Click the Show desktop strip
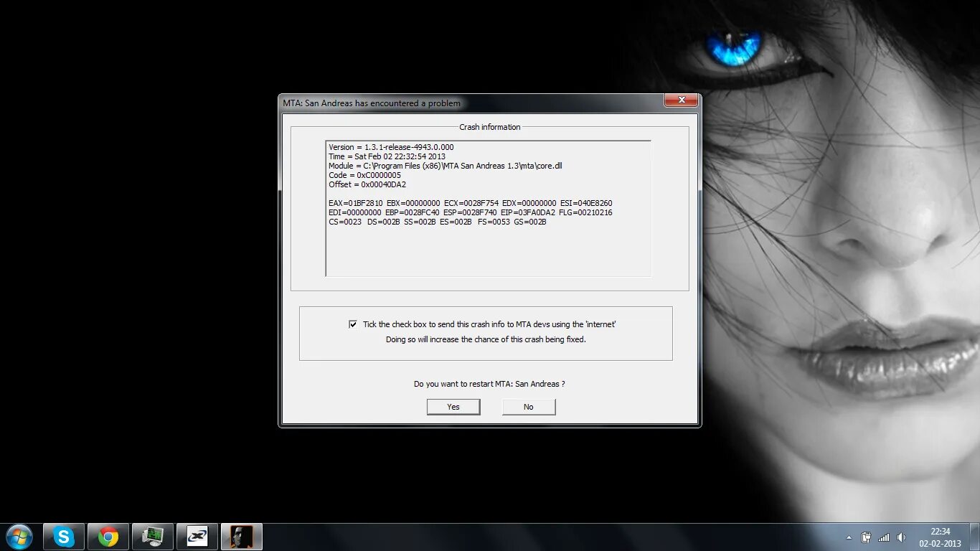Viewport: 980px width, 551px height. 976,537
